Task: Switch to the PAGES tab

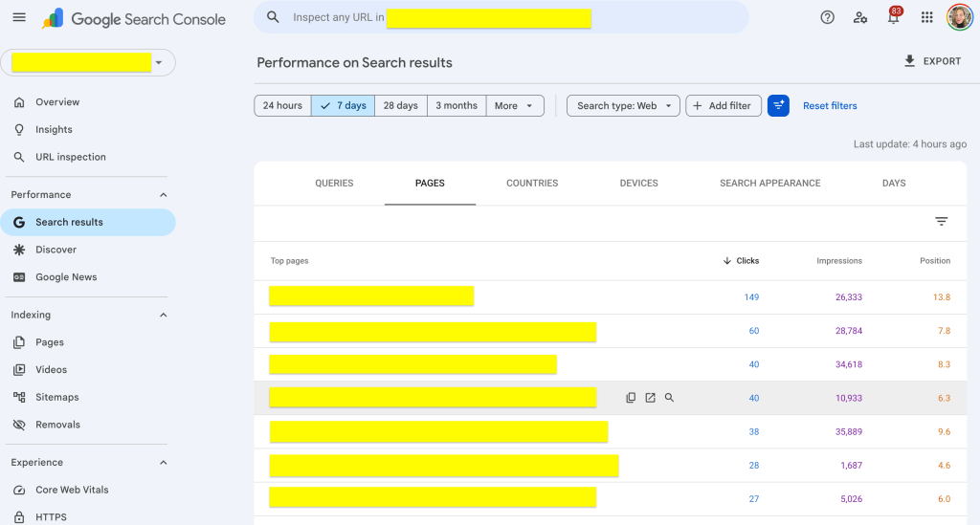Action: [430, 183]
